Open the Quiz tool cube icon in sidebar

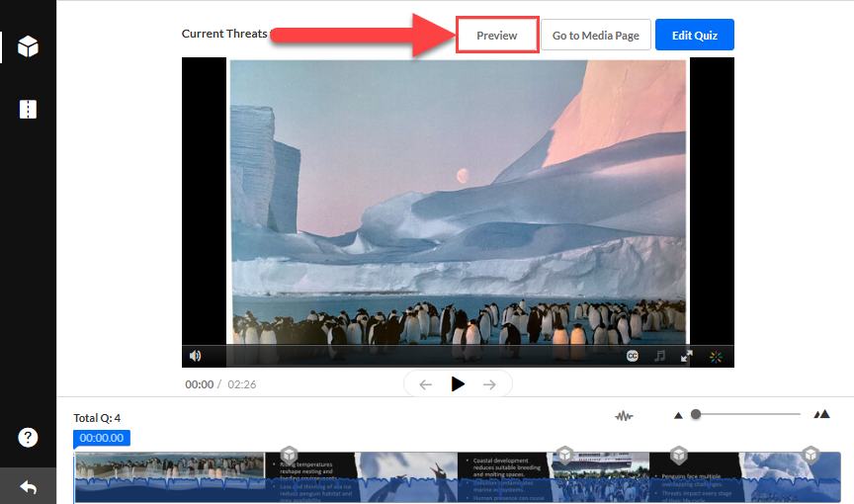[28, 46]
